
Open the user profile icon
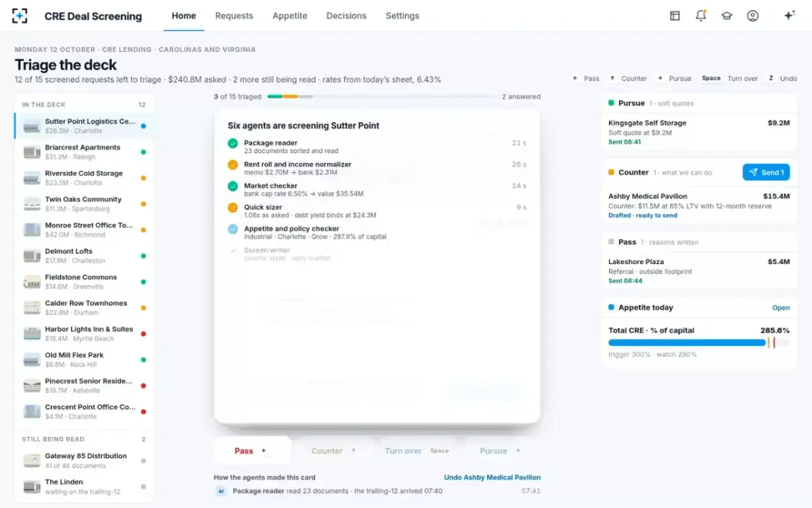tap(752, 16)
